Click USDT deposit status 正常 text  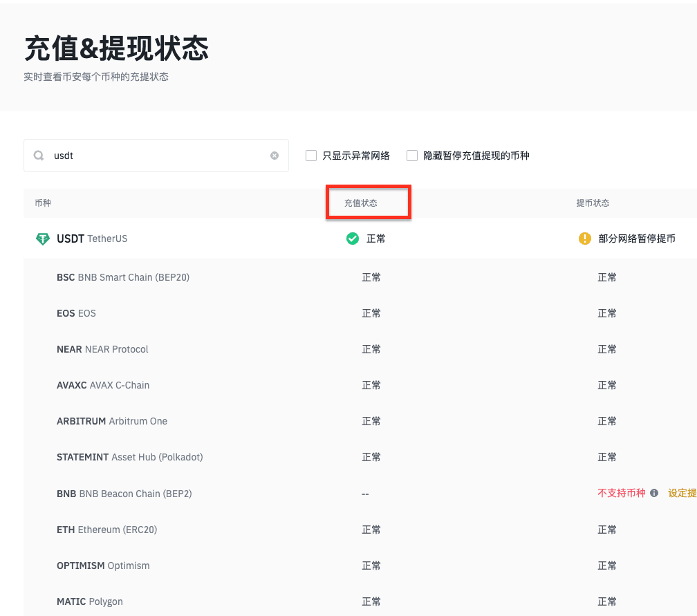coord(375,239)
